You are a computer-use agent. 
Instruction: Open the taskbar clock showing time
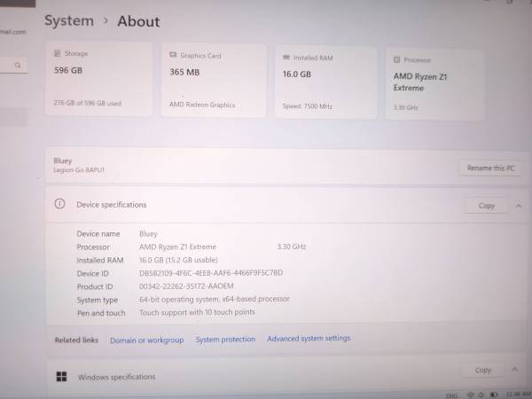pos(516,395)
